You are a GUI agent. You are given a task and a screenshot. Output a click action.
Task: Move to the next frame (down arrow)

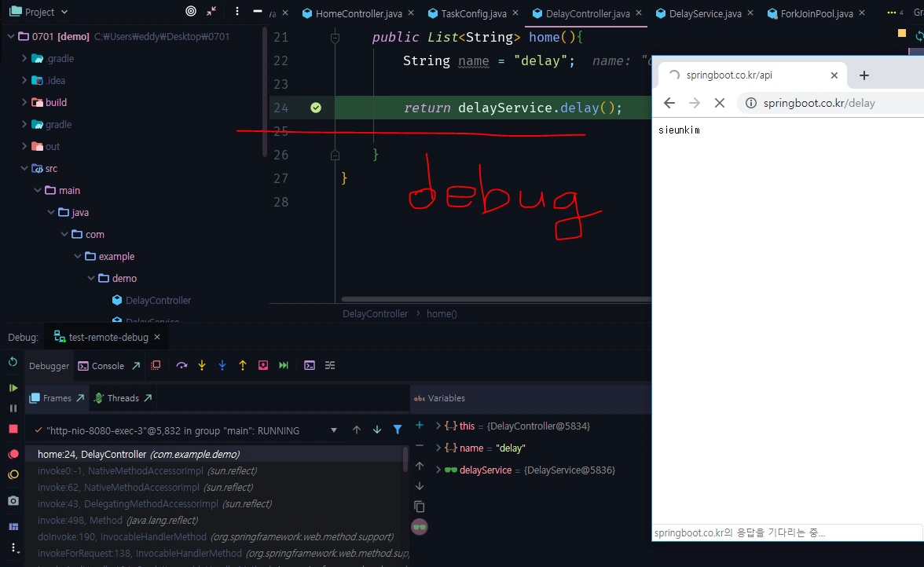point(377,430)
